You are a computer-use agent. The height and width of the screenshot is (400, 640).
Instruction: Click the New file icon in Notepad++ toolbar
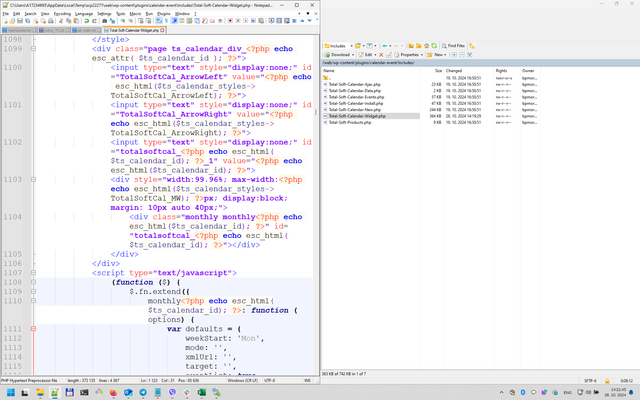click(5, 21)
